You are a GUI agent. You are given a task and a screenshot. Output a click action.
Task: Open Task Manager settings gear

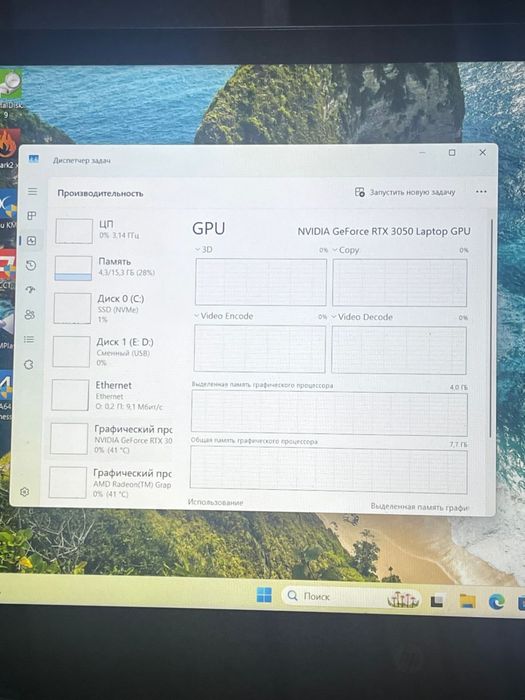pyautogui.click(x=25, y=492)
